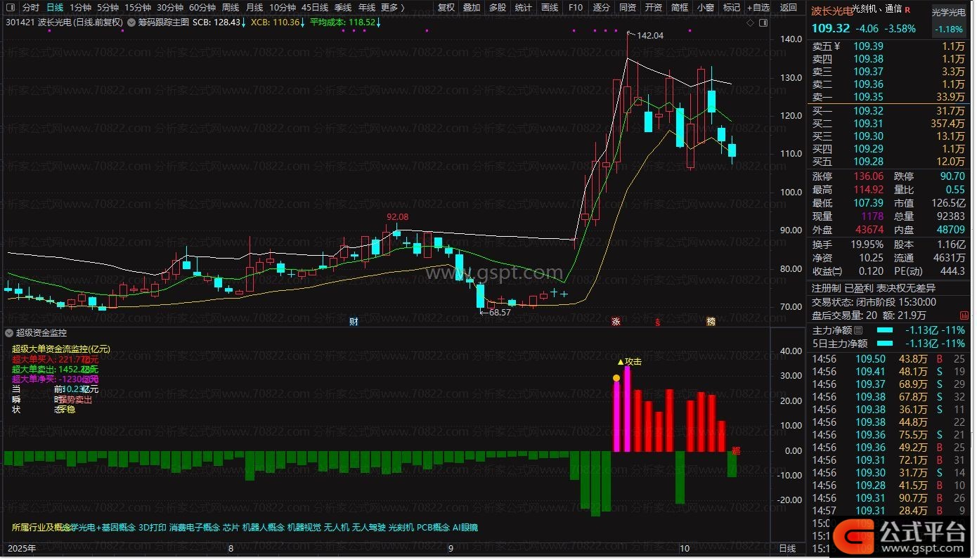Add stock via +自选 button
The height and width of the screenshot is (560, 977).
(758, 8)
